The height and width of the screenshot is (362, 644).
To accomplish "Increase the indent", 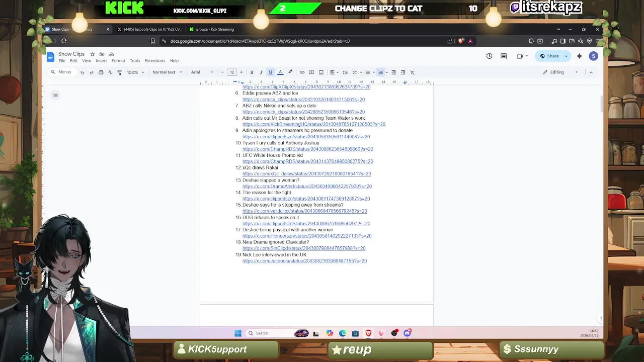I will [403, 72].
